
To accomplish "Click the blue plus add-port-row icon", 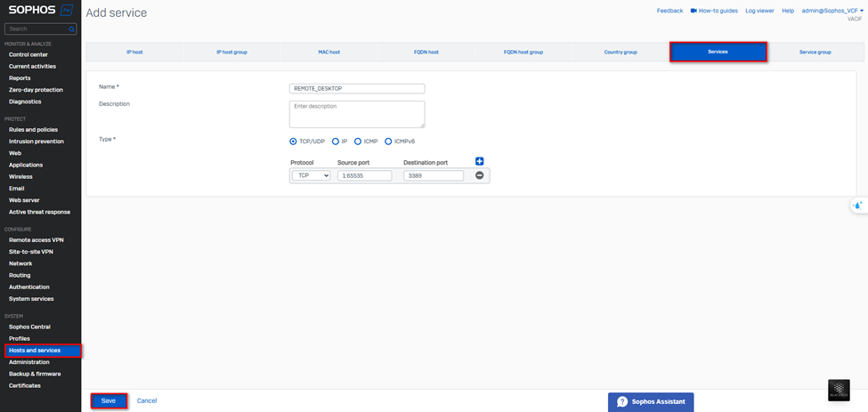I will click(x=479, y=161).
